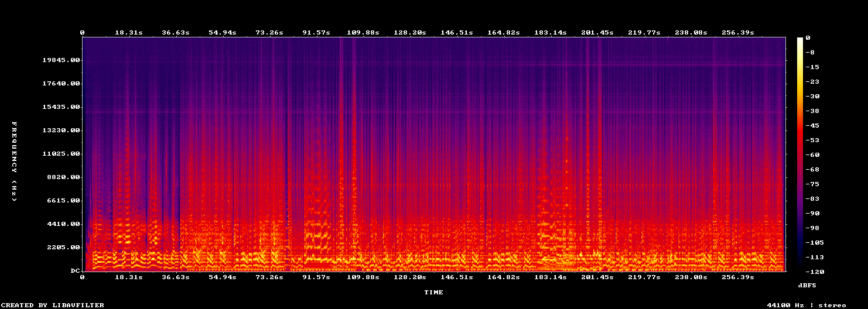Click the dBFS unit label
868x309 pixels.
pyautogui.click(x=807, y=285)
